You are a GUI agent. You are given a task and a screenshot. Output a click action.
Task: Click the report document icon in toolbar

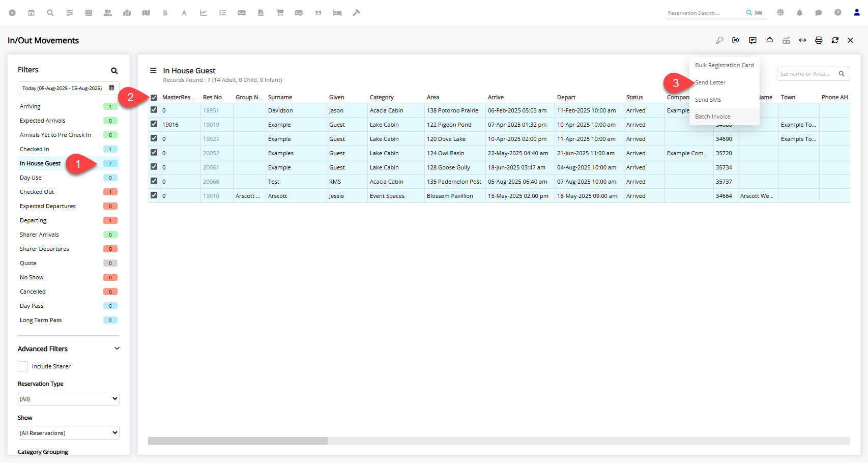point(261,13)
